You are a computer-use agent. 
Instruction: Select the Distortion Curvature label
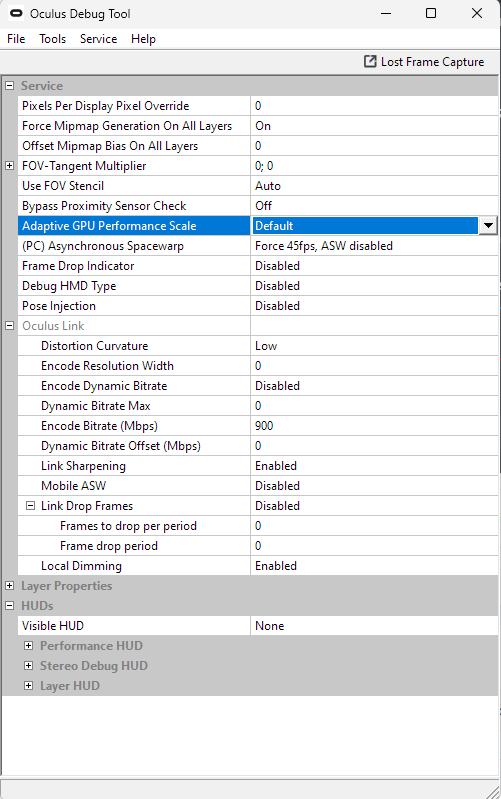click(x=94, y=345)
